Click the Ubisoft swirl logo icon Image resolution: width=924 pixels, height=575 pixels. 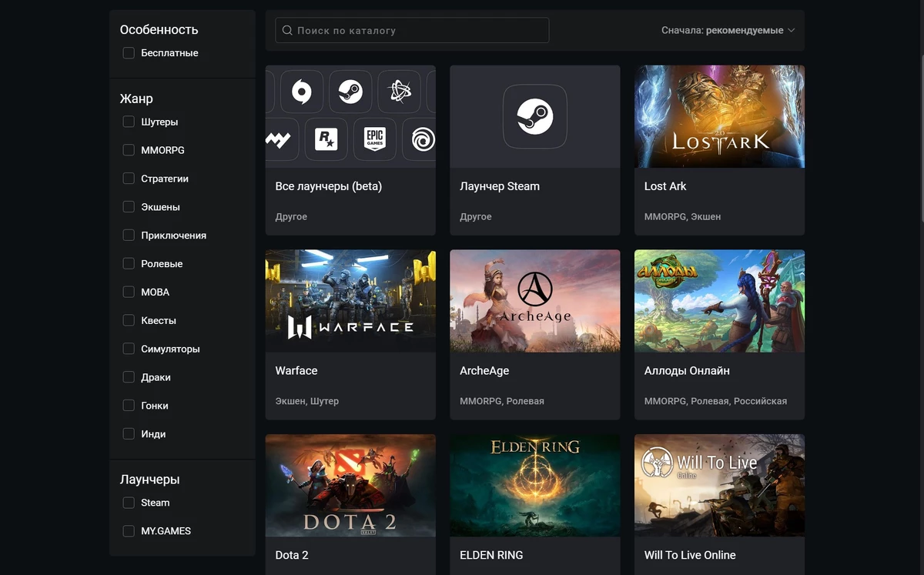(422, 139)
